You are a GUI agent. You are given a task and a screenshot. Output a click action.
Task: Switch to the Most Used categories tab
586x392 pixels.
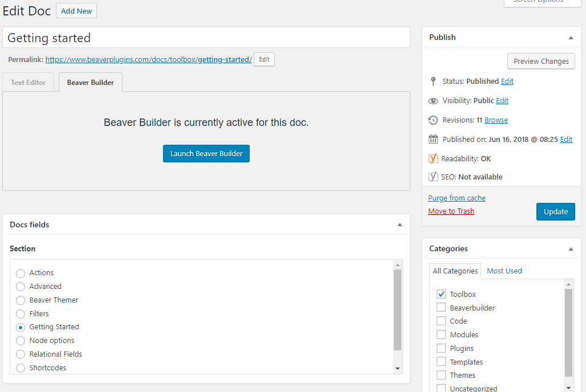(x=504, y=271)
